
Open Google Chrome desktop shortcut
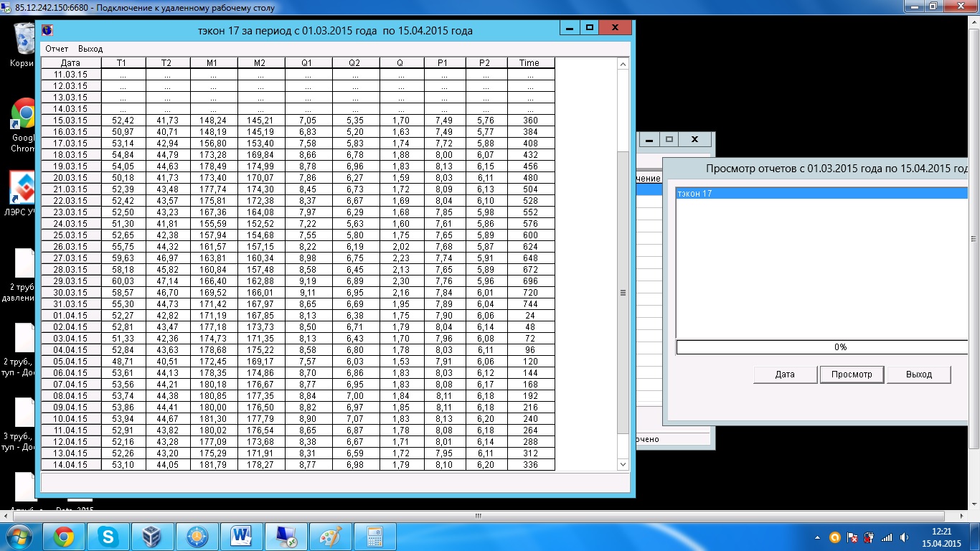24,126
